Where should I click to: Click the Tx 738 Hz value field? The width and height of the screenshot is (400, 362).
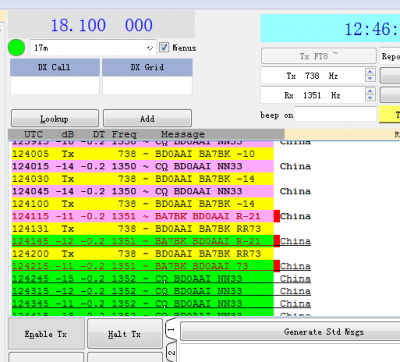coord(313,76)
